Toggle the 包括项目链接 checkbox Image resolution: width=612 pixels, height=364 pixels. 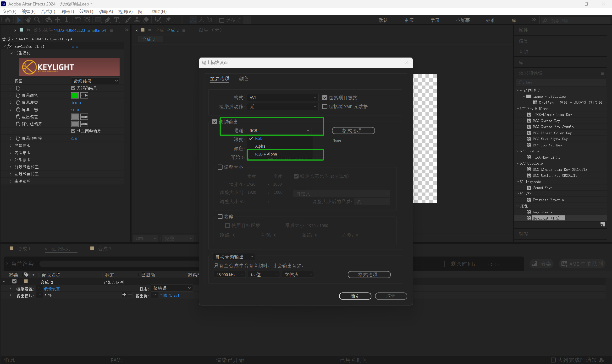click(325, 98)
